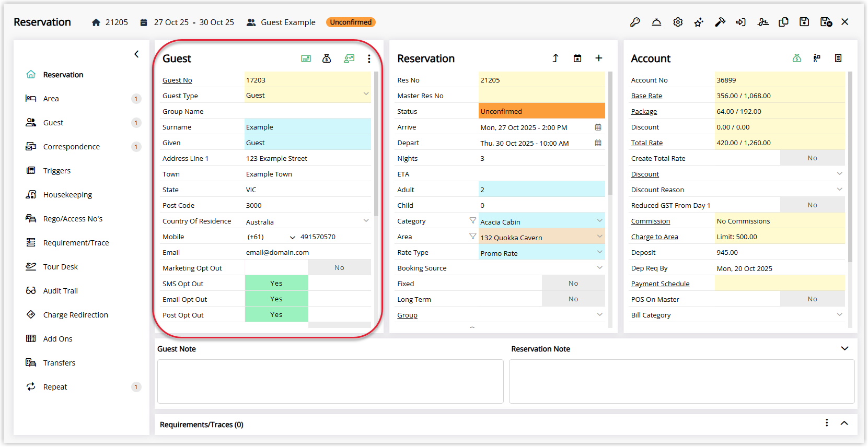Click the save floppy disk icon
868x447 pixels.
coord(804,22)
